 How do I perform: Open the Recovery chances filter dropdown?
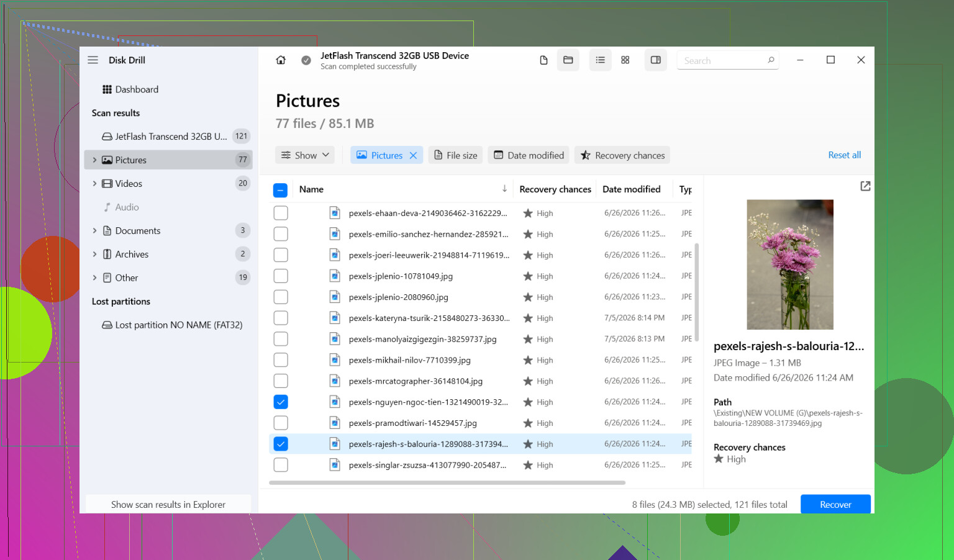(622, 155)
